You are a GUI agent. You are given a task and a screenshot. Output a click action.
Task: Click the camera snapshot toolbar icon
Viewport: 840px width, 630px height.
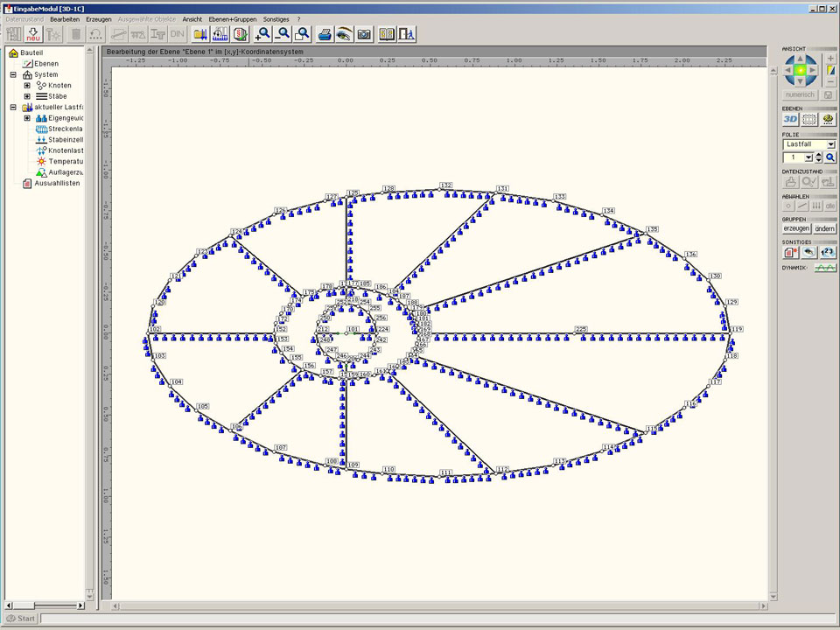point(364,34)
